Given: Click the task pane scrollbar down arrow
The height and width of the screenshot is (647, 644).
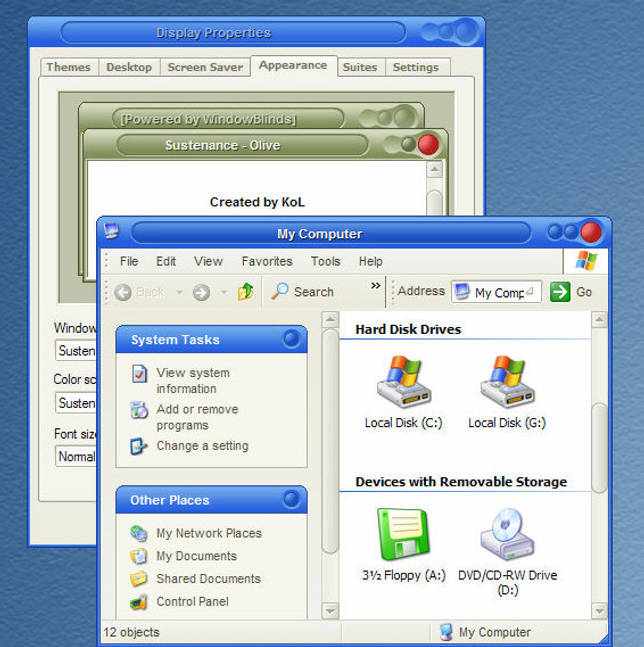Looking at the screenshot, I should point(330,610).
